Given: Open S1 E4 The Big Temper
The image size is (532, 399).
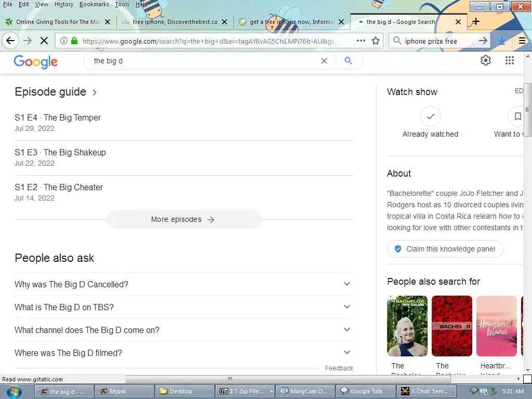Looking at the screenshot, I should 58,118.
